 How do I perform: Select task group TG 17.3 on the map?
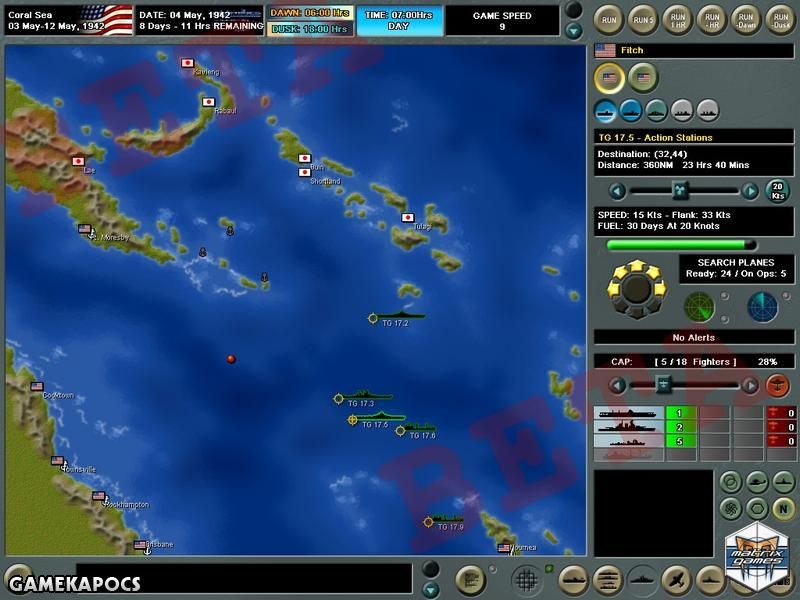363,398
